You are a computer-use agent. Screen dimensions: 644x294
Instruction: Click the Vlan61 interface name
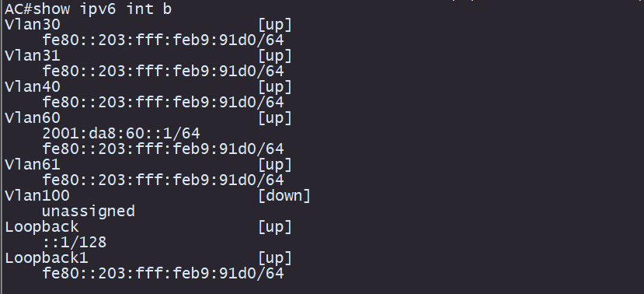coord(33,164)
